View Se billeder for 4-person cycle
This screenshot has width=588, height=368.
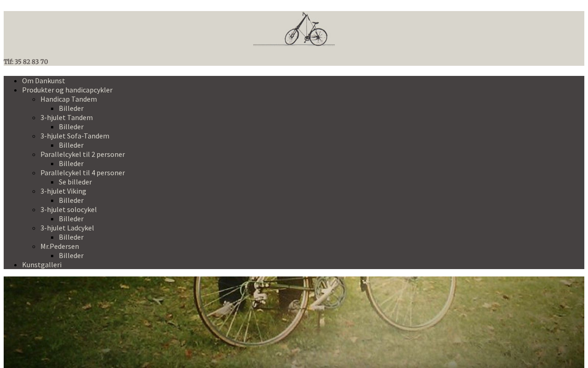75,182
